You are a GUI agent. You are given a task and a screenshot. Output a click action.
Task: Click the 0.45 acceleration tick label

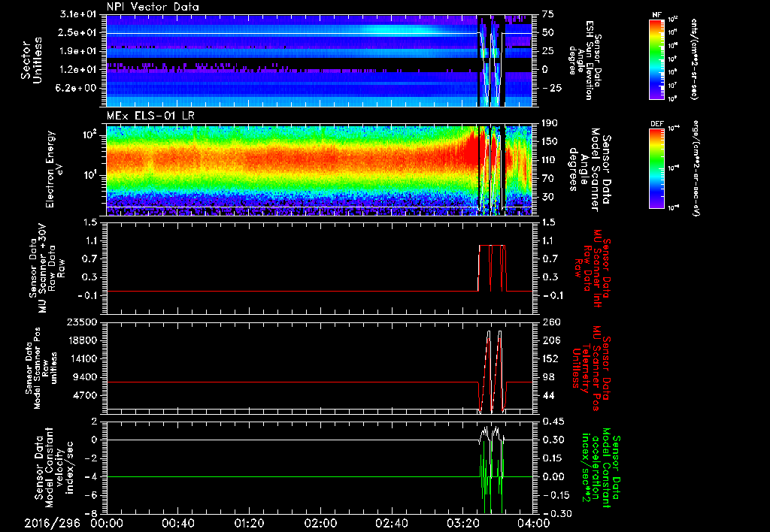(553, 422)
